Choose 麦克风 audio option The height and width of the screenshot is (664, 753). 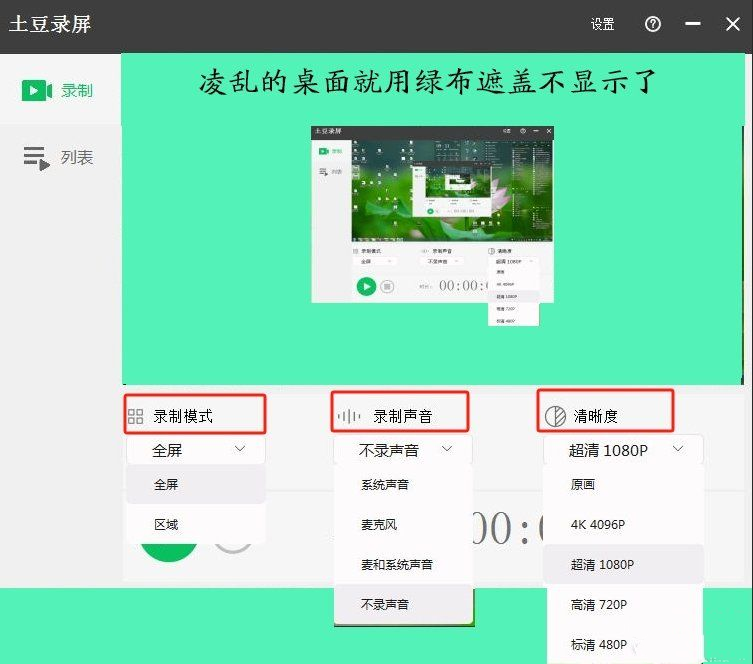[x=403, y=524]
